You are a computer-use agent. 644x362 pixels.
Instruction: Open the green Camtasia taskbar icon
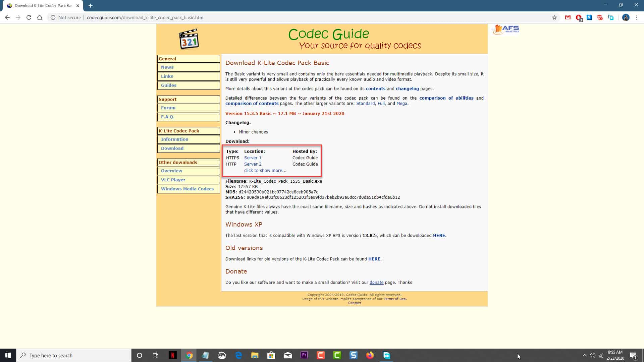point(337,355)
